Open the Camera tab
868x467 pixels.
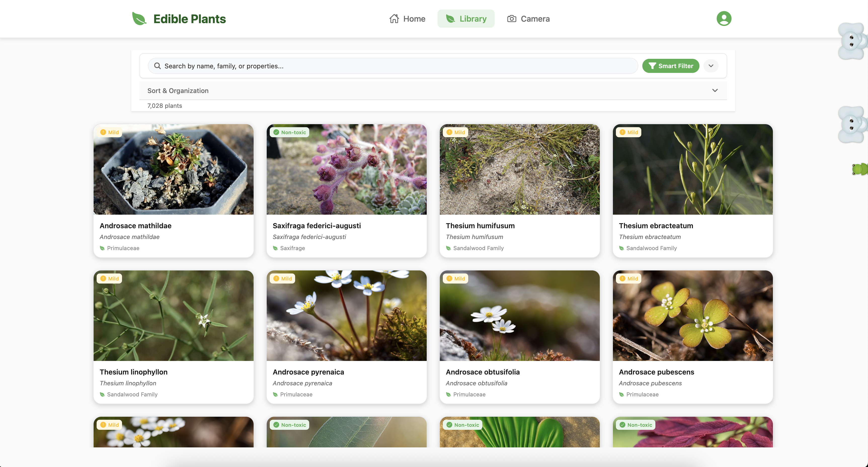528,19
